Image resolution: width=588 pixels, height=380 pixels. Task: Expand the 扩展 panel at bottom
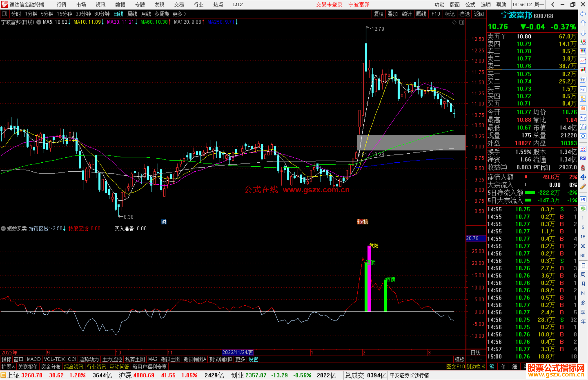8,367
